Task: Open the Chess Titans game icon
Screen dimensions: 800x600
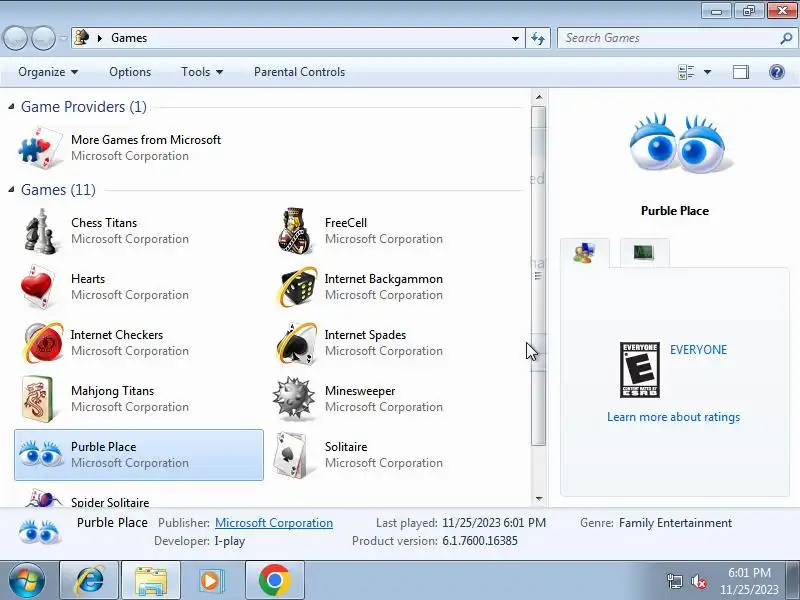Action: click(40, 231)
